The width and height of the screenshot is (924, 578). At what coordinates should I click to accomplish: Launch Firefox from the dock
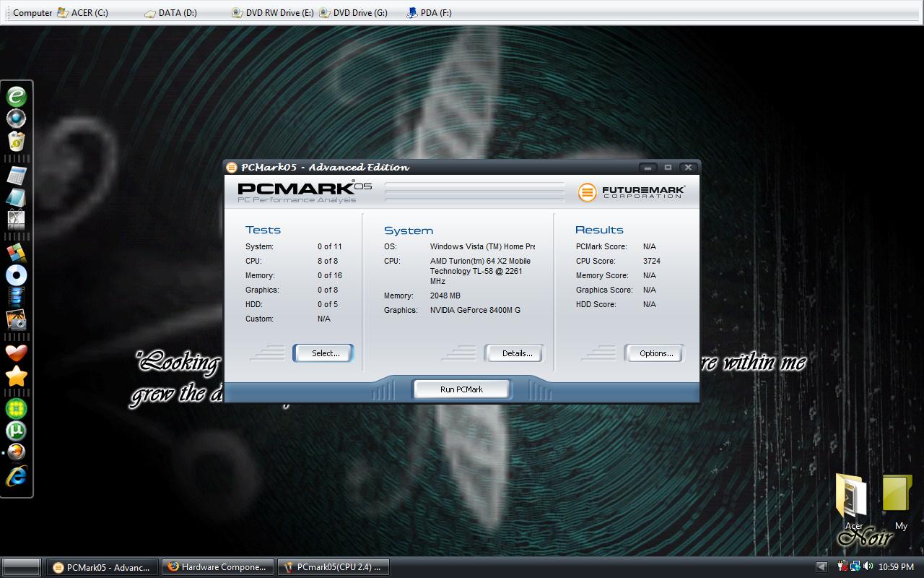coord(17,453)
